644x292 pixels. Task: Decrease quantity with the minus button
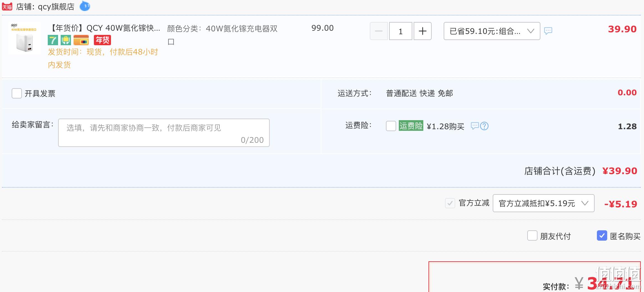(x=379, y=31)
